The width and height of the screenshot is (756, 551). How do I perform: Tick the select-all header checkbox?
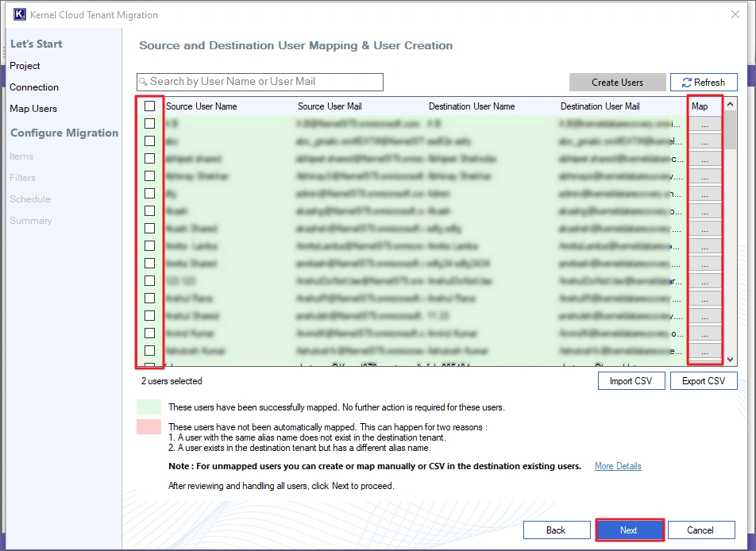149,106
